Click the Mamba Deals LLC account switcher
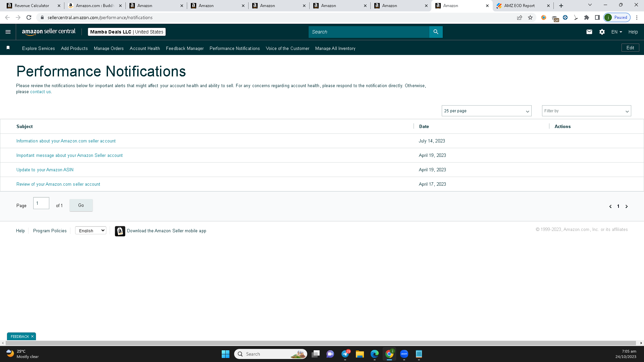Screen dimensions: 644x362 pyautogui.click(x=127, y=32)
